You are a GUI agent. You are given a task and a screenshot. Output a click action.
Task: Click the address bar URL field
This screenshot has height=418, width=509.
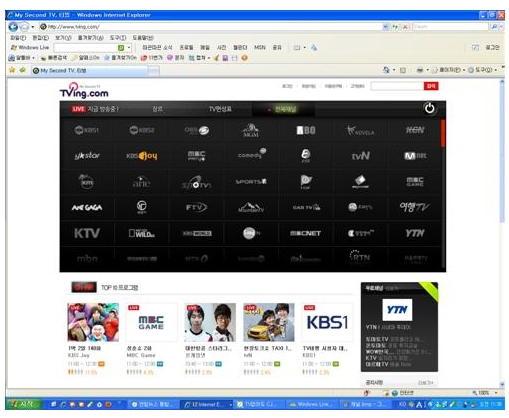click(210, 27)
